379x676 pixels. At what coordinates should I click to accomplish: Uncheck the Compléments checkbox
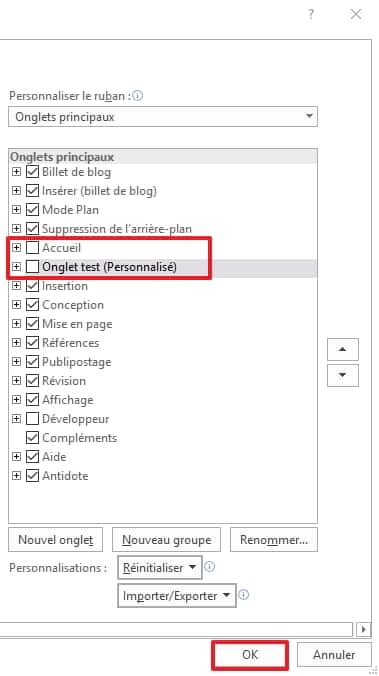(32, 438)
